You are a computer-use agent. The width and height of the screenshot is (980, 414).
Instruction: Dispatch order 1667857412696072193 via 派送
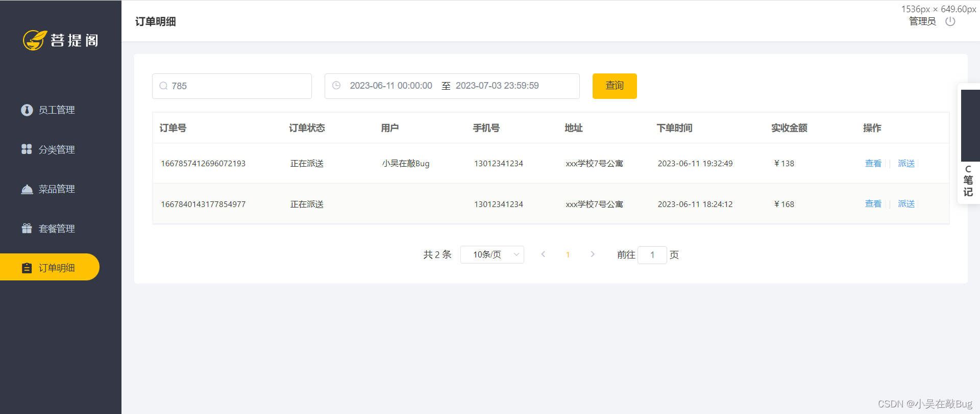point(906,163)
